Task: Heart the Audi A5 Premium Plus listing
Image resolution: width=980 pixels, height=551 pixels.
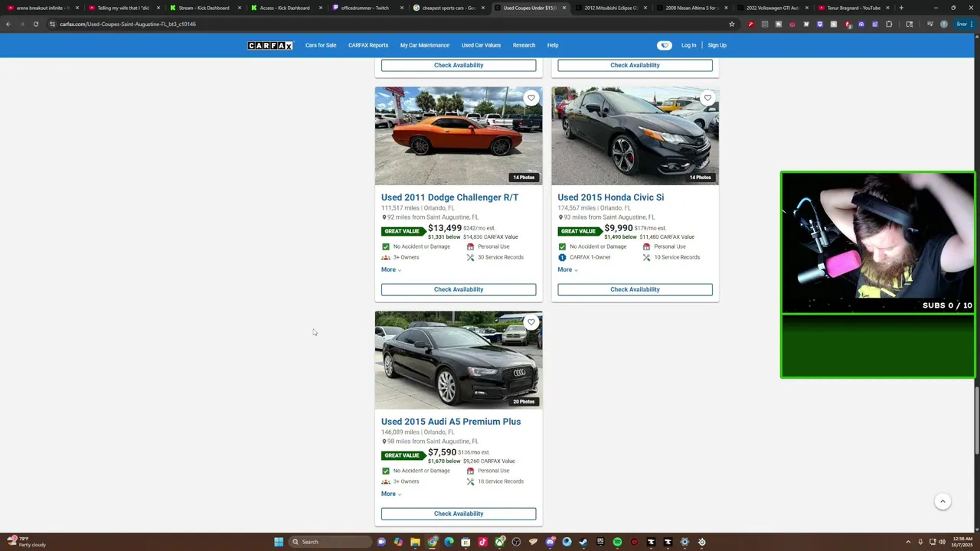Action: point(531,322)
